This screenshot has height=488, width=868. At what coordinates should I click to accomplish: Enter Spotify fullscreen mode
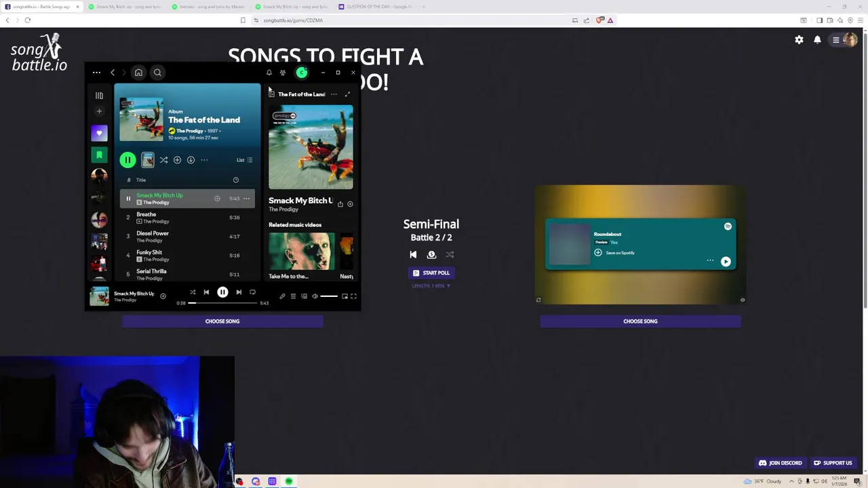pos(353,296)
